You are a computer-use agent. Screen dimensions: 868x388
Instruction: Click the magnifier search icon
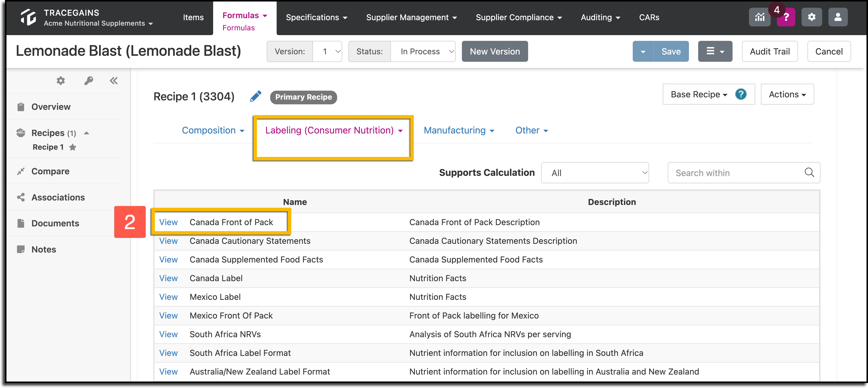(809, 173)
